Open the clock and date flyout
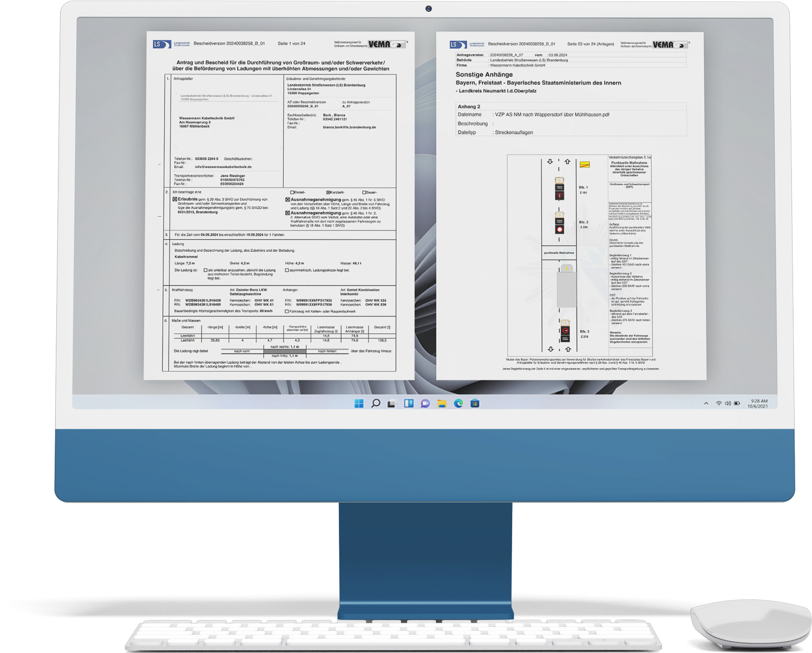The width and height of the screenshot is (812, 653). pos(757,404)
